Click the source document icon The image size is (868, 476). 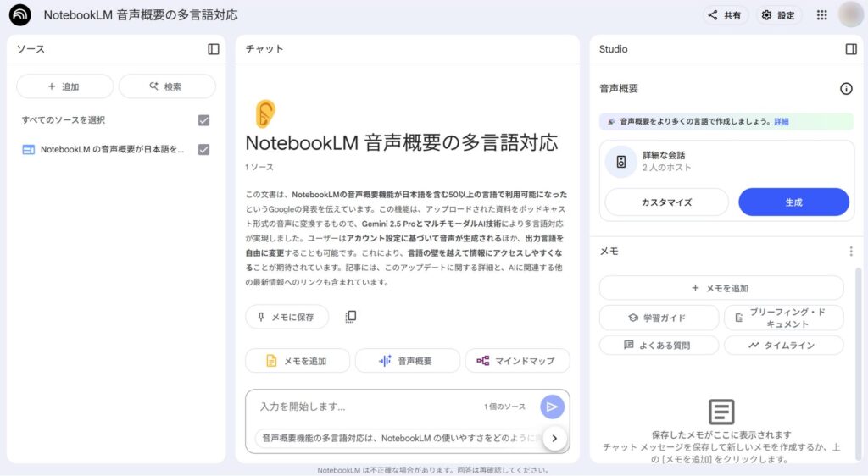[28, 150]
